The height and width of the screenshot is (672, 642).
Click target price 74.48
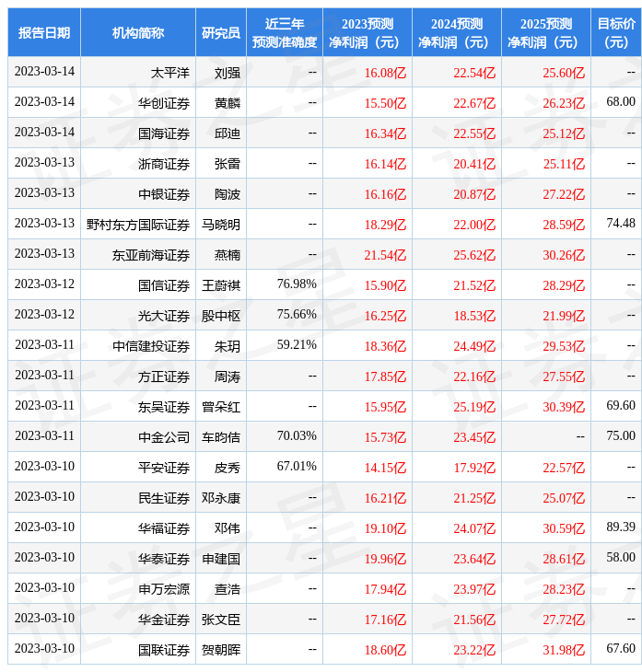coord(621,224)
